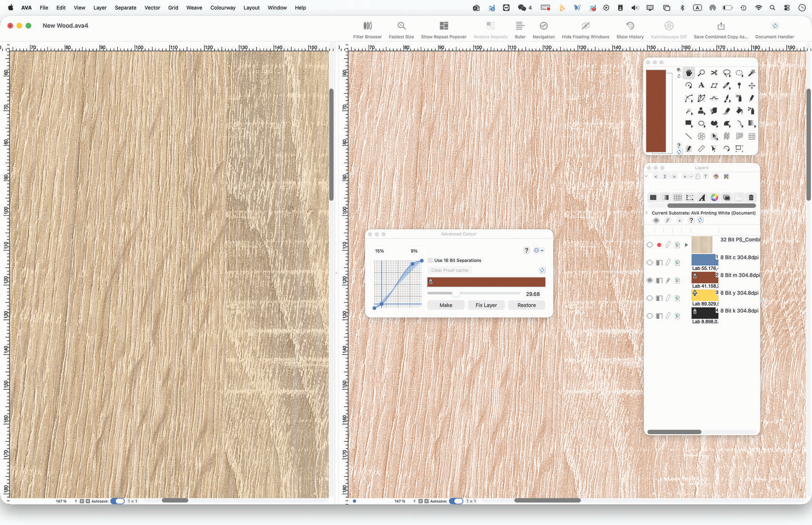Select the Pencil tool
The height and width of the screenshot is (525, 812).
(x=752, y=98)
